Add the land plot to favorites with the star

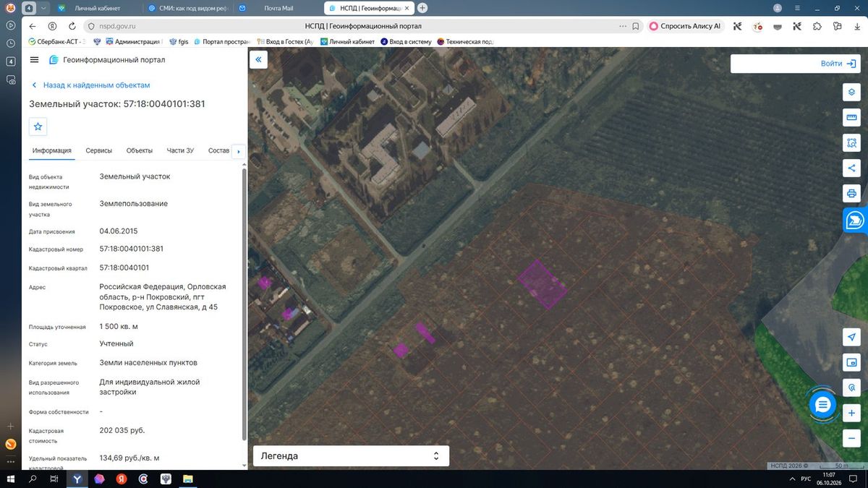(38, 127)
